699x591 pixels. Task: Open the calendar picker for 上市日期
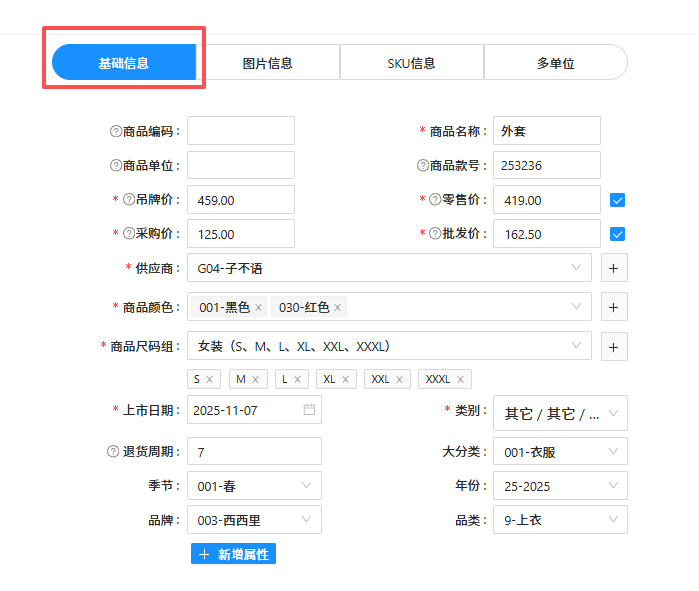[309, 409]
